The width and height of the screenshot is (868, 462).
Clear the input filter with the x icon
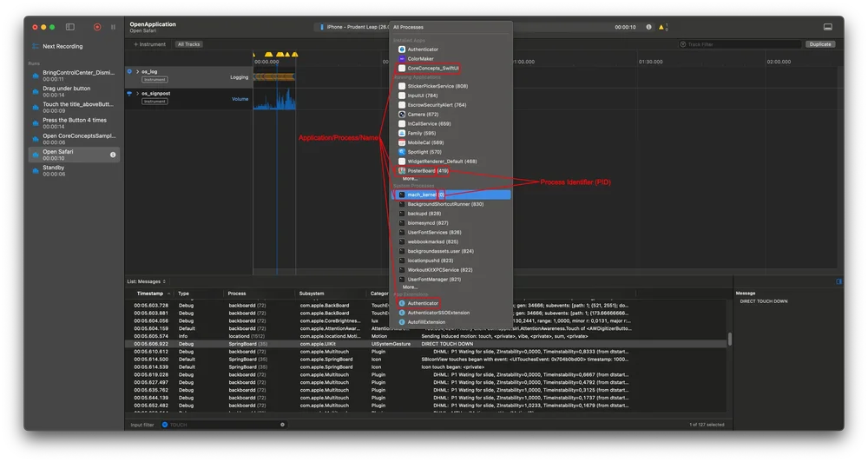pyautogui.click(x=282, y=425)
